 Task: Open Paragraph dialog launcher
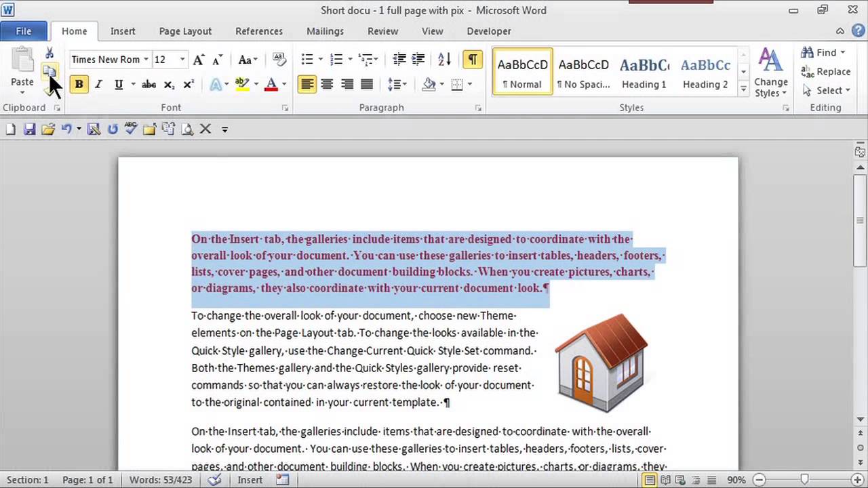478,108
